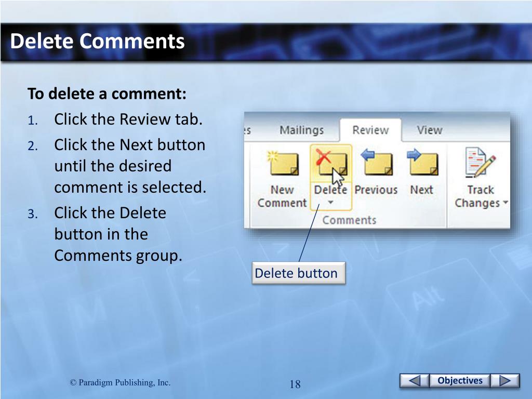Click '© Paradigm Publishing, Inc.' footer text

(x=120, y=383)
